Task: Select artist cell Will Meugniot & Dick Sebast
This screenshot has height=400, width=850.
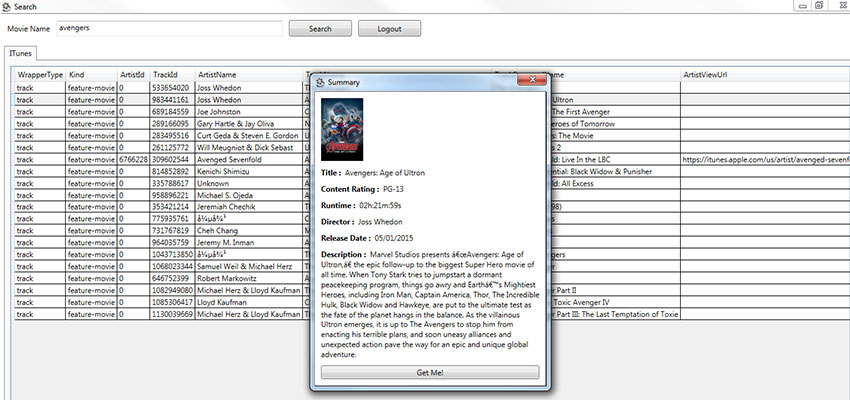Action: (248, 147)
